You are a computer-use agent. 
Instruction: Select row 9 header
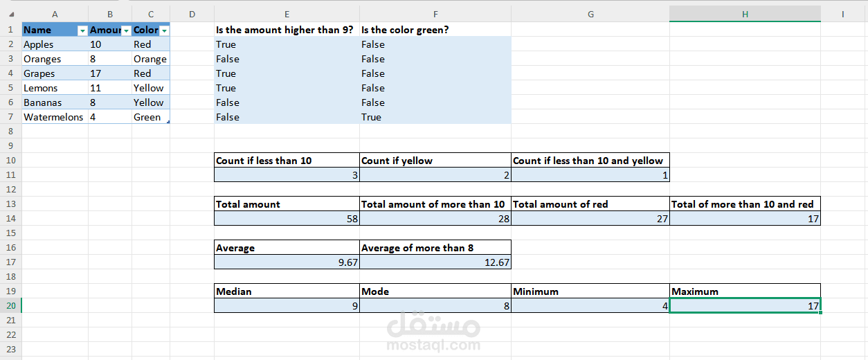[10, 145]
